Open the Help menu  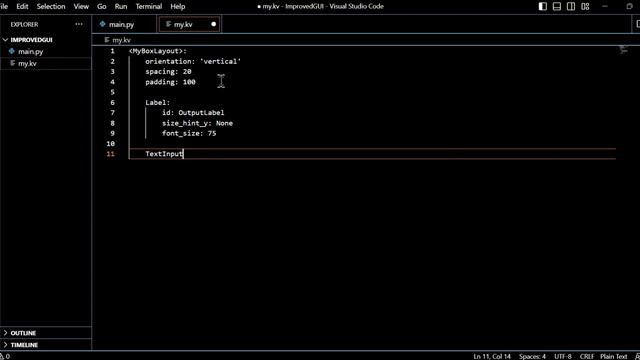point(178,6)
